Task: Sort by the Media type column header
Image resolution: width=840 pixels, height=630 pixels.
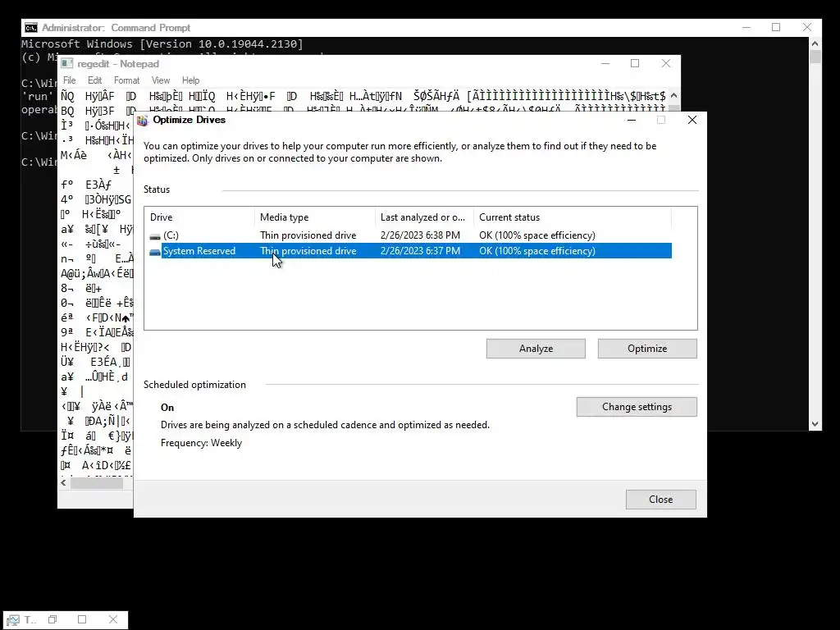Action: [x=315, y=217]
